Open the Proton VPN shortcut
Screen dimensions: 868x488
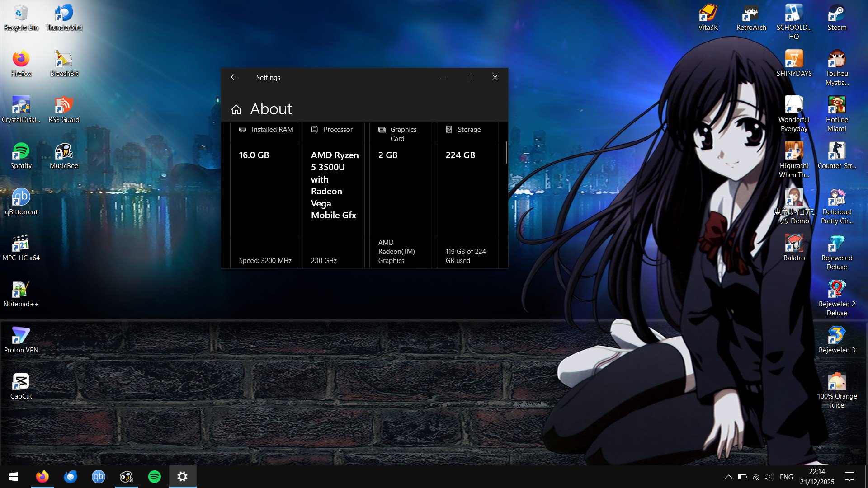point(21,339)
